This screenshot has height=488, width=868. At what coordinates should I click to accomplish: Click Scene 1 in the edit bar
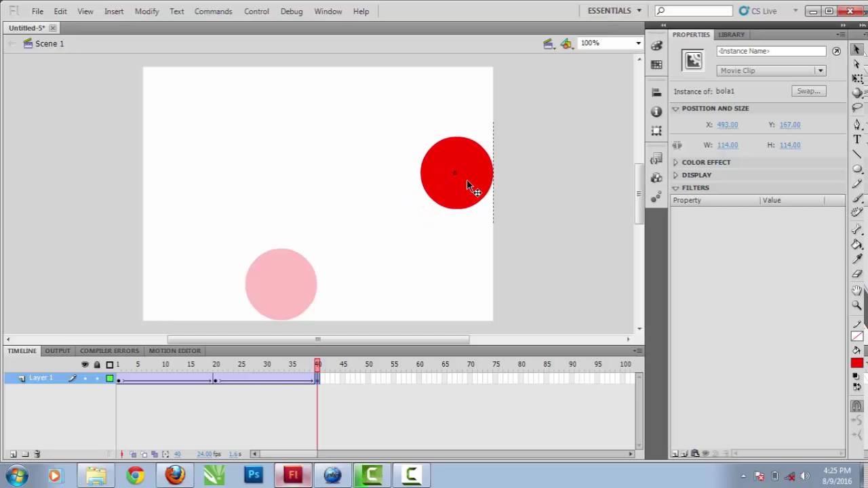50,43
